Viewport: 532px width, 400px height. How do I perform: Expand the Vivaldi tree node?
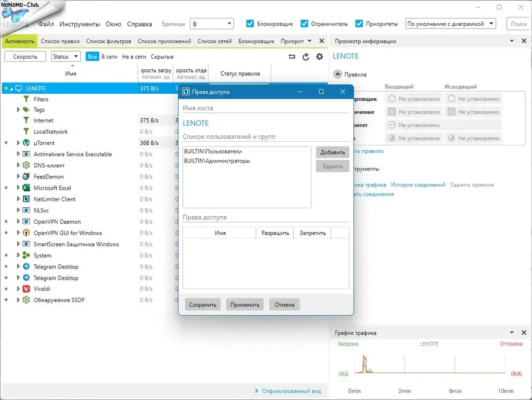18,289
